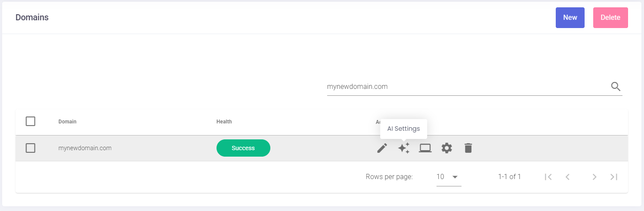Jump to the last page of results

pyautogui.click(x=614, y=177)
